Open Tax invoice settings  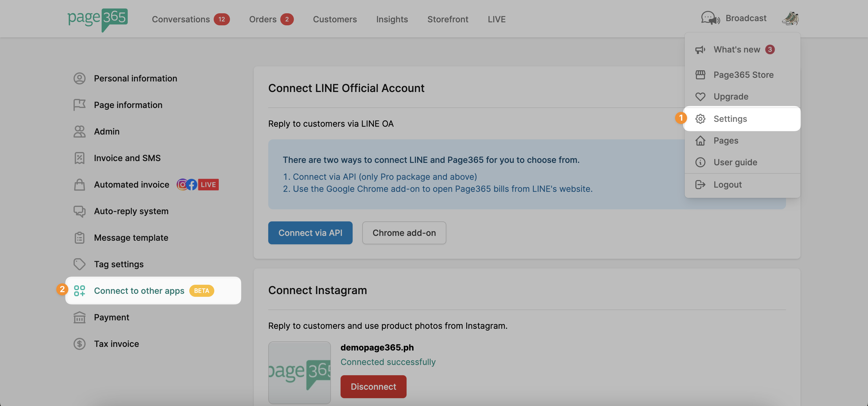pyautogui.click(x=116, y=344)
